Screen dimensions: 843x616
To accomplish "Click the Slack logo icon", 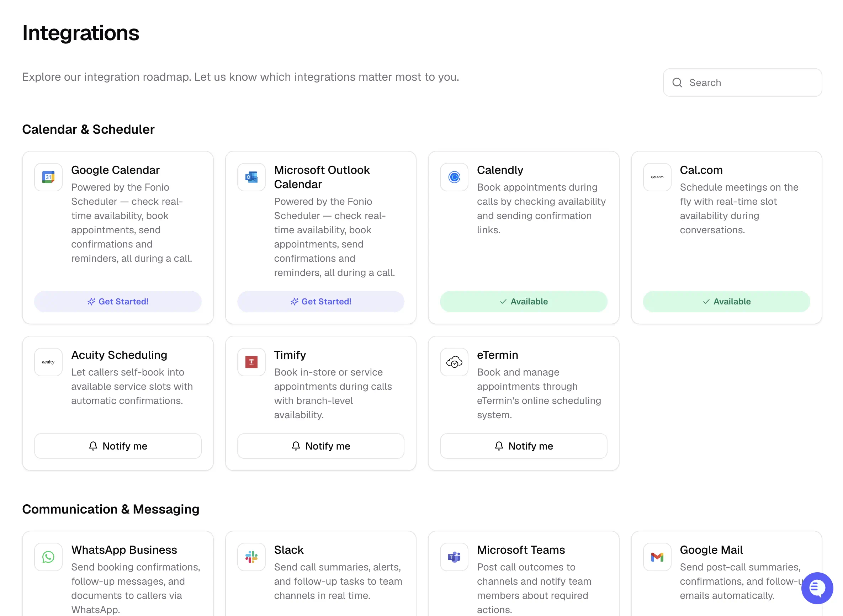I will click(x=251, y=557).
